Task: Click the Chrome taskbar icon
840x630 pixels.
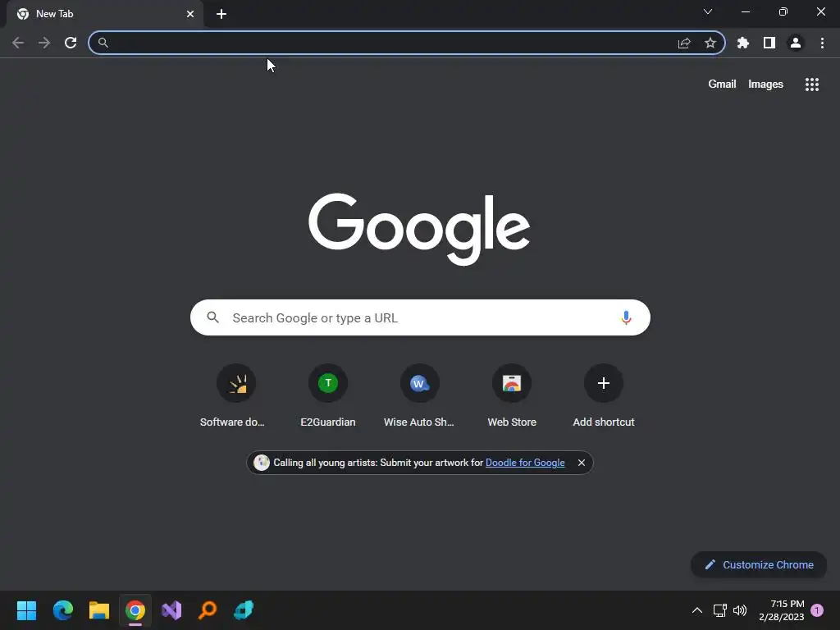Action: [135, 610]
